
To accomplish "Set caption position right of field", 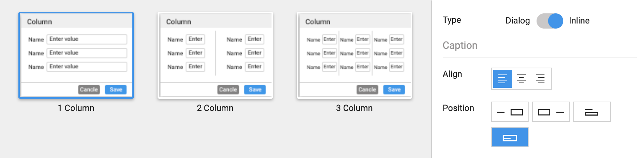I will pos(551,112).
